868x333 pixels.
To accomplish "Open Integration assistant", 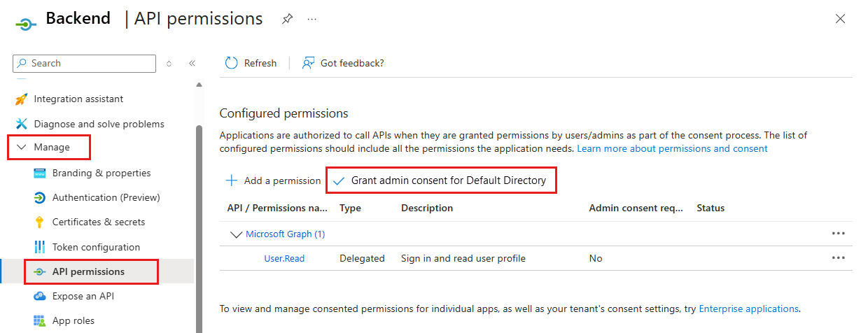I will pos(78,99).
